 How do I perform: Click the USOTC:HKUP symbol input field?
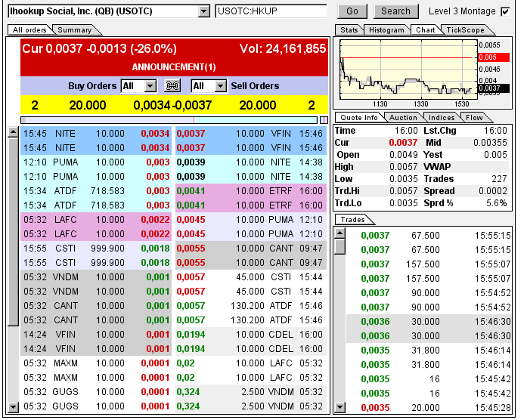272,11
